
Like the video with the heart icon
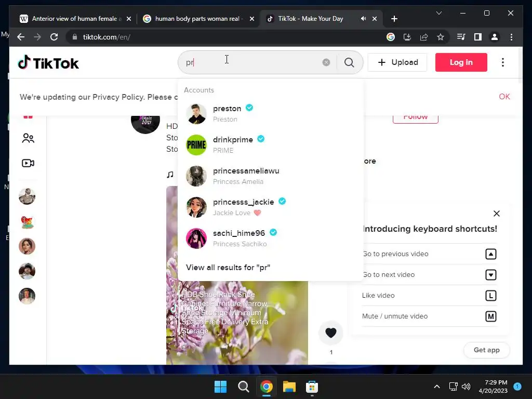(x=331, y=333)
